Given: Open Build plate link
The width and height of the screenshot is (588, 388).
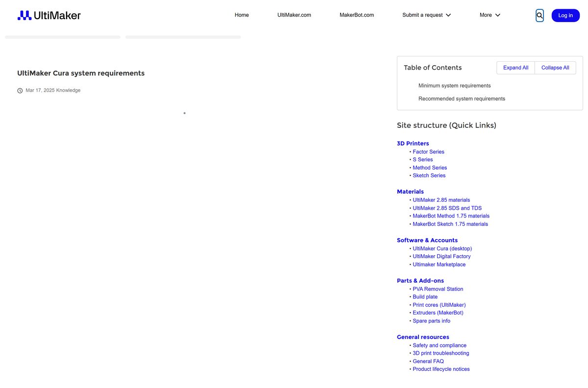Looking at the screenshot, I should 425,297.
